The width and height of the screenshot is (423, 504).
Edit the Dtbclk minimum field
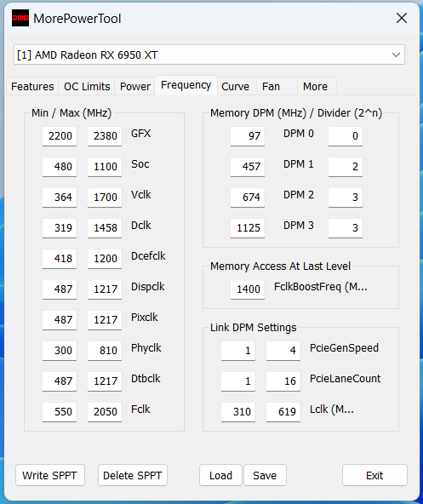[x=60, y=381]
